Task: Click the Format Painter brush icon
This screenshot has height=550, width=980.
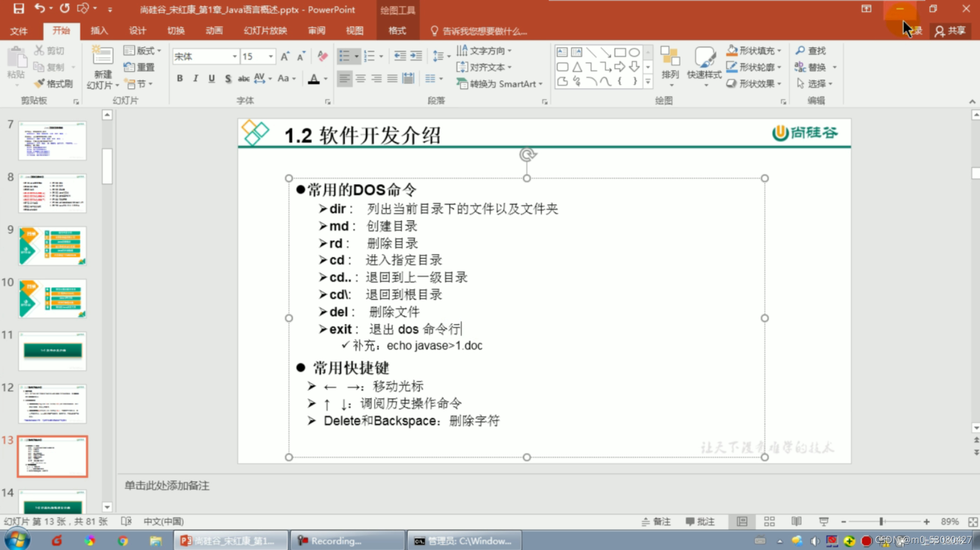Action: [x=39, y=83]
